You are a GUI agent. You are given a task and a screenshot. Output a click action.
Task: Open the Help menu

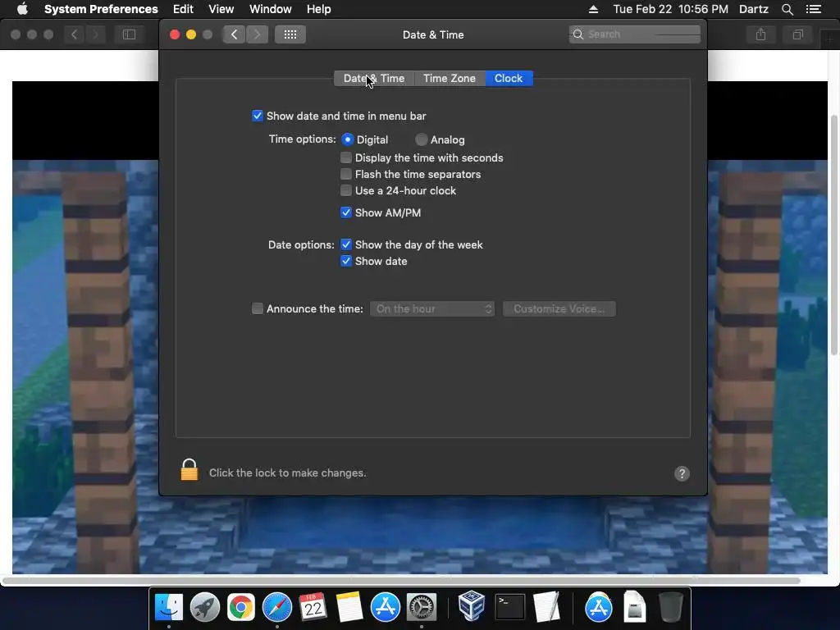coord(319,9)
